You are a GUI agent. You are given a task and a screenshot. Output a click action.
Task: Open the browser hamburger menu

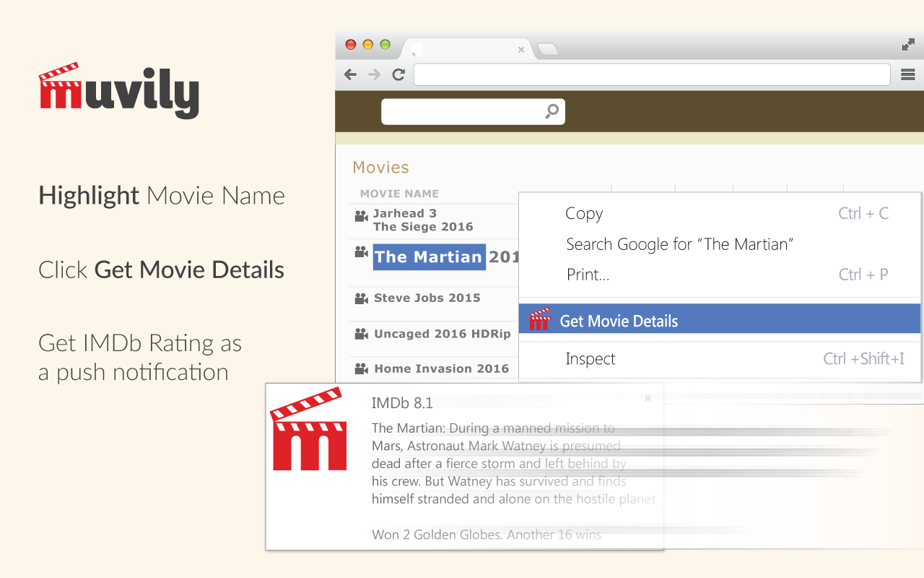click(908, 74)
